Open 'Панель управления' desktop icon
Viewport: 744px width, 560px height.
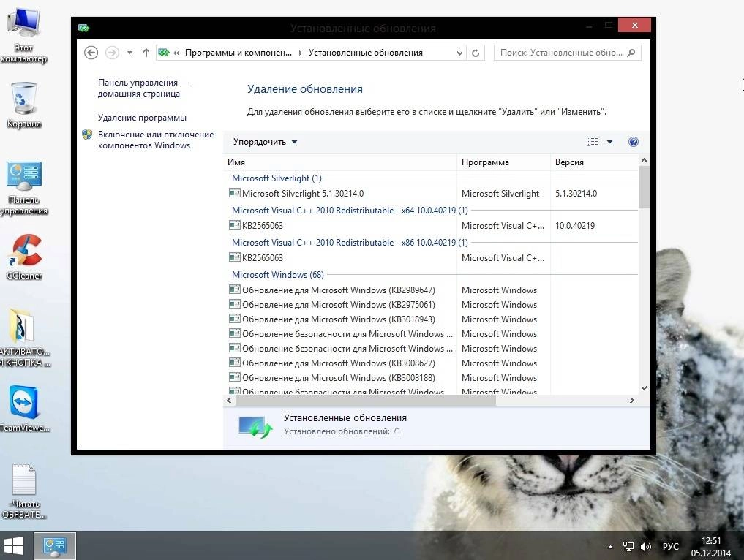(x=23, y=188)
